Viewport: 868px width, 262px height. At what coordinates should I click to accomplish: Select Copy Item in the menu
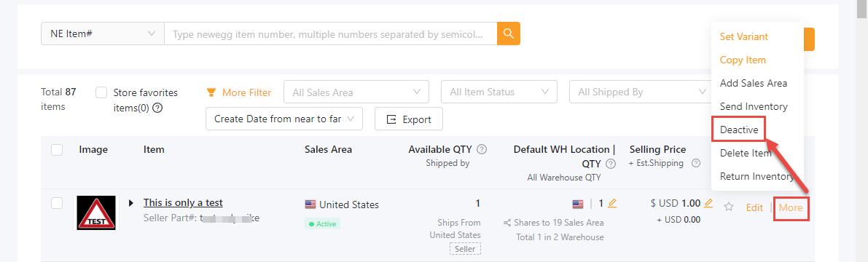click(743, 60)
